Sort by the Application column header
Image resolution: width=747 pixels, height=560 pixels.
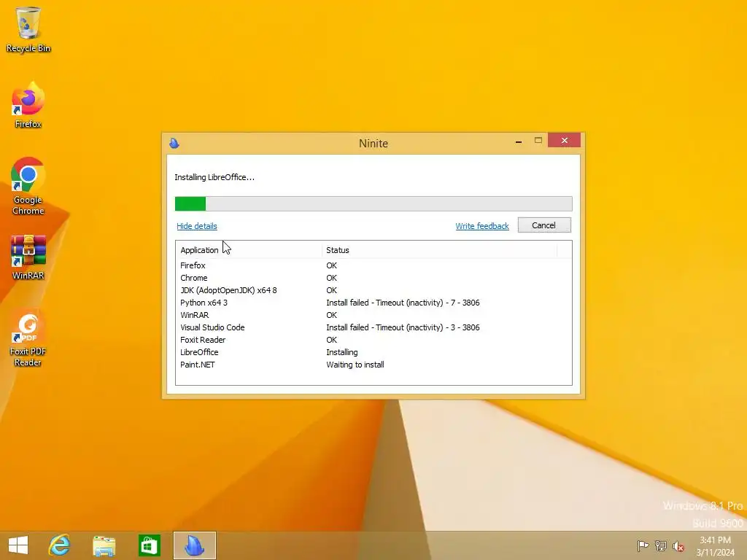249,250
